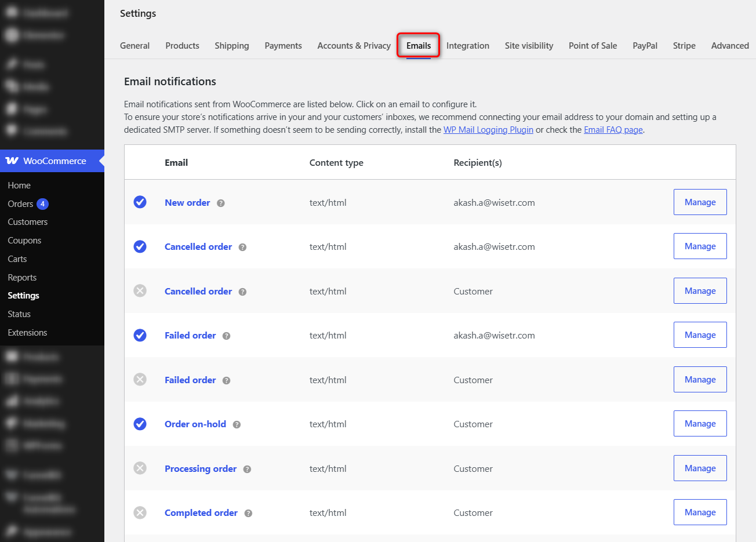Click the "Content type" column header
This screenshot has height=542, width=756.
click(336, 163)
